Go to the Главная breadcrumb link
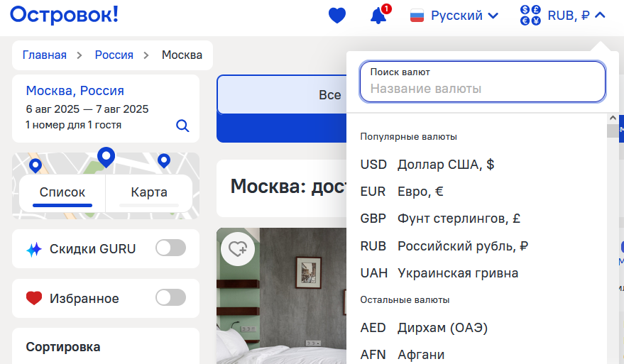624x364 pixels. point(45,55)
